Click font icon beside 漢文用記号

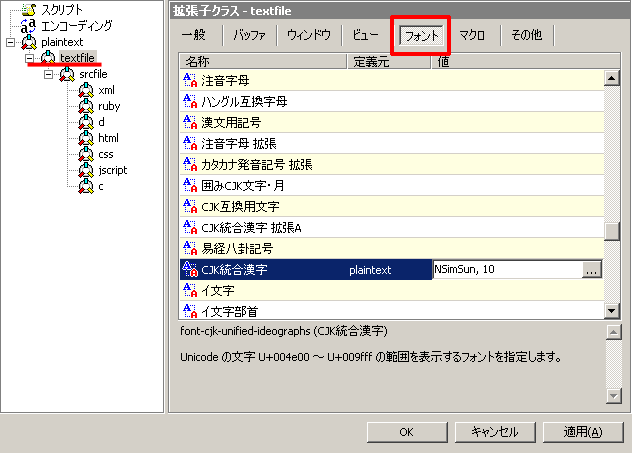[x=190, y=122]
